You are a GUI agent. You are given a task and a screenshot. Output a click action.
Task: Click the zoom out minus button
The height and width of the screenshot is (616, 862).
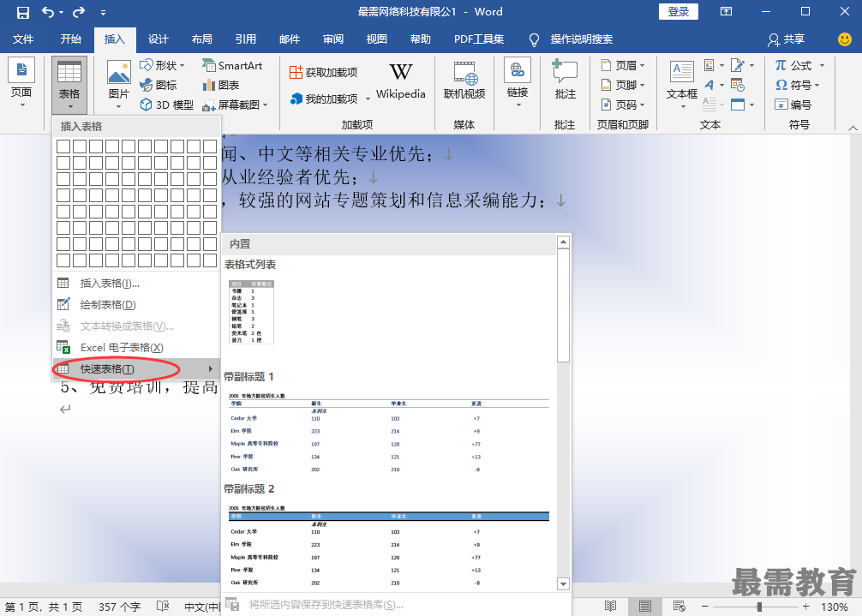705,607
